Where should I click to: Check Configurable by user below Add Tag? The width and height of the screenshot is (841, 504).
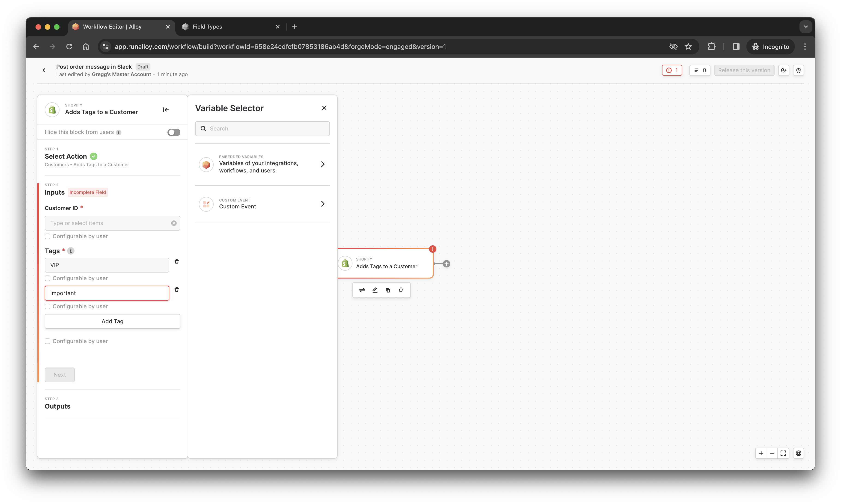click(48, 341)
